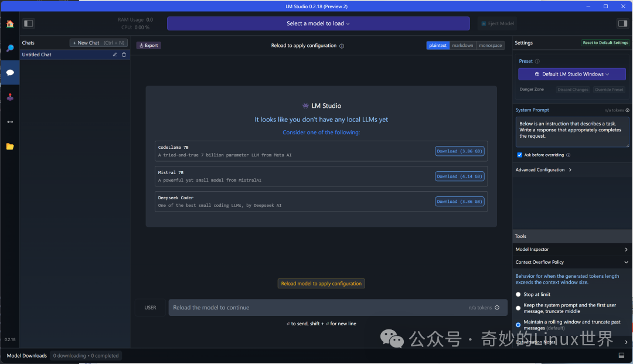Screen dimensions: 633x364
Task: Open the Model Downloads status bar label
Action: click(26, 356)
